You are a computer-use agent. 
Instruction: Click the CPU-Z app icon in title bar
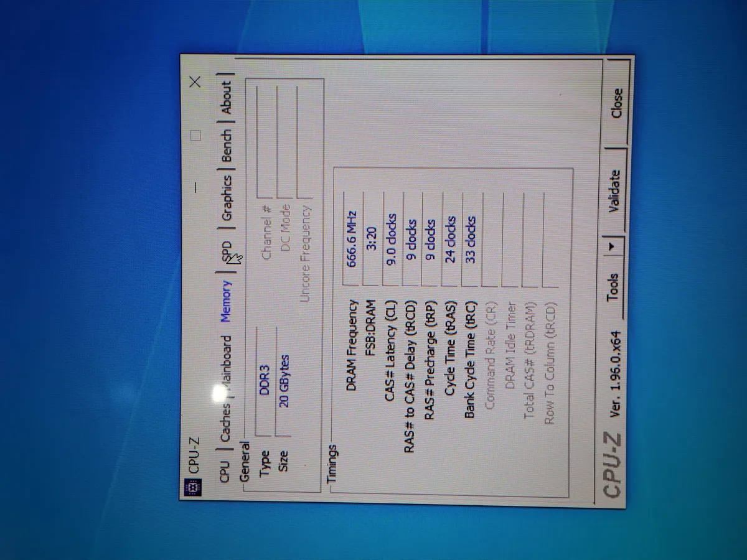click(x=193, y=489)
